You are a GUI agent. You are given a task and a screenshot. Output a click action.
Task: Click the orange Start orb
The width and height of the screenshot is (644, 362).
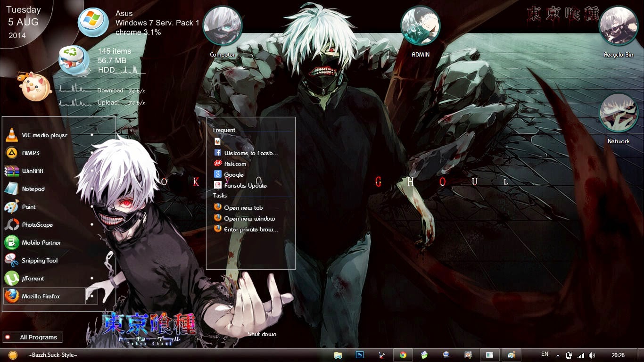pos(13,355)
